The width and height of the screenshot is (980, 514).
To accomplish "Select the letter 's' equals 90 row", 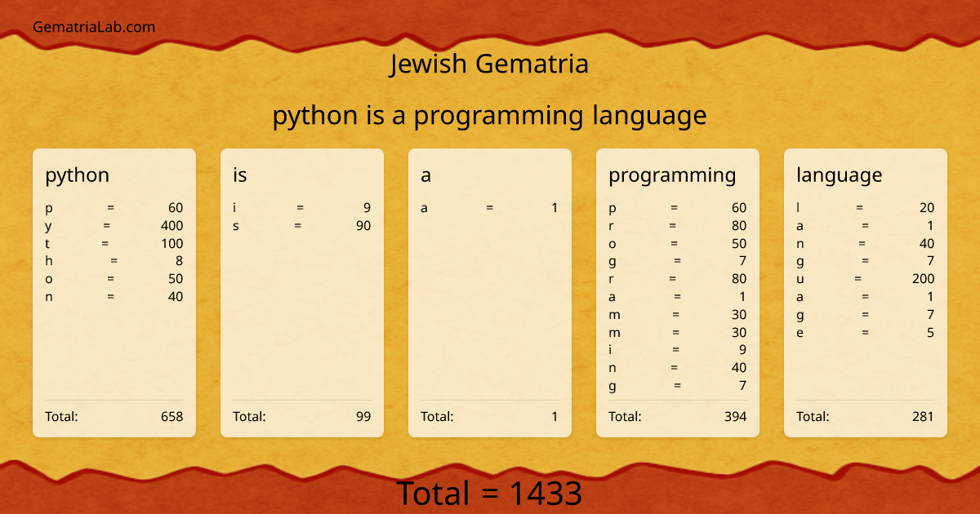I will [302, 226].
